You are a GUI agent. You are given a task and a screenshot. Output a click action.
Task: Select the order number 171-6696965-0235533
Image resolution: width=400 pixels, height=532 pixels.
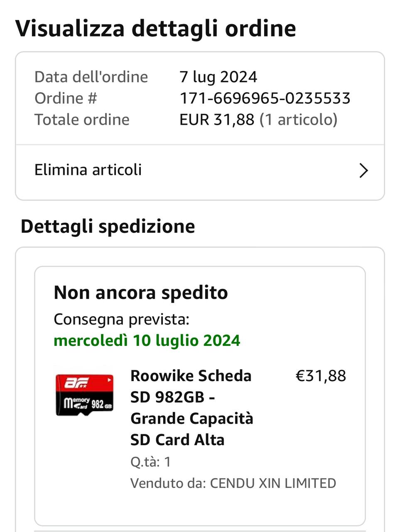click(265, 99)
